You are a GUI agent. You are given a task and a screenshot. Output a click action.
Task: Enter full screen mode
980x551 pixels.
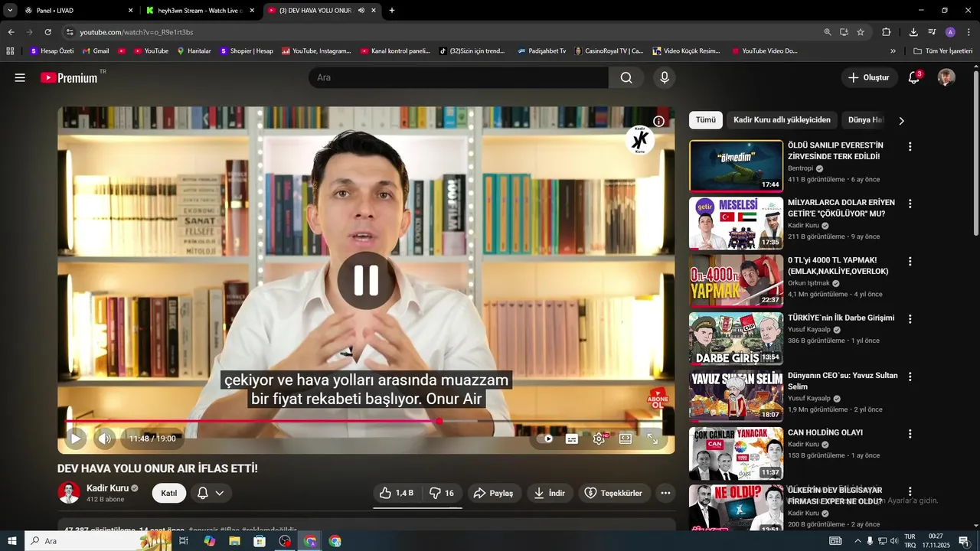point(652,439)
